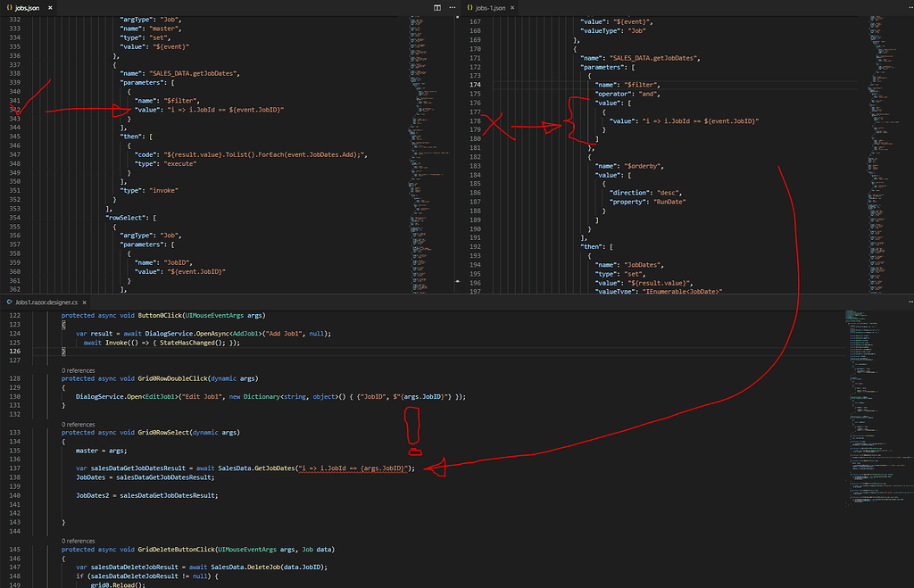914x588 pixels.
Task: Open '0 references' lens above GridDeleteButtonClick
Action: pos(79,542)
